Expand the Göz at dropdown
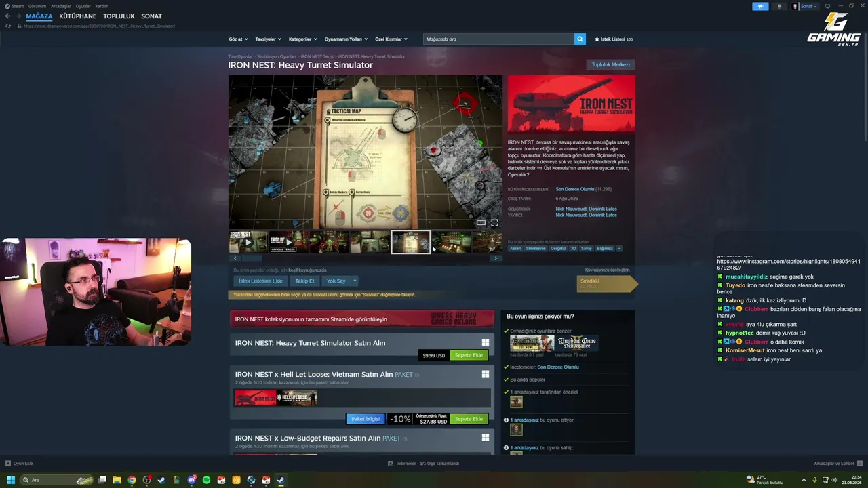Image resolution: width=868 pixels, height=488 pixels. point(238,39)
